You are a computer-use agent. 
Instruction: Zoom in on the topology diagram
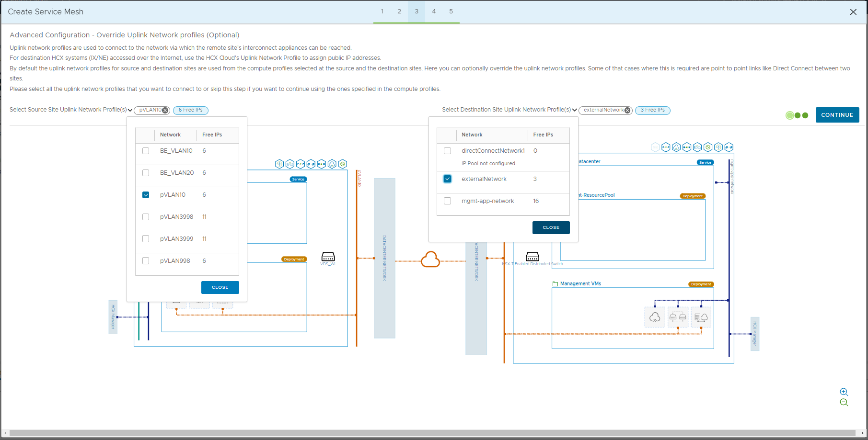844,392
